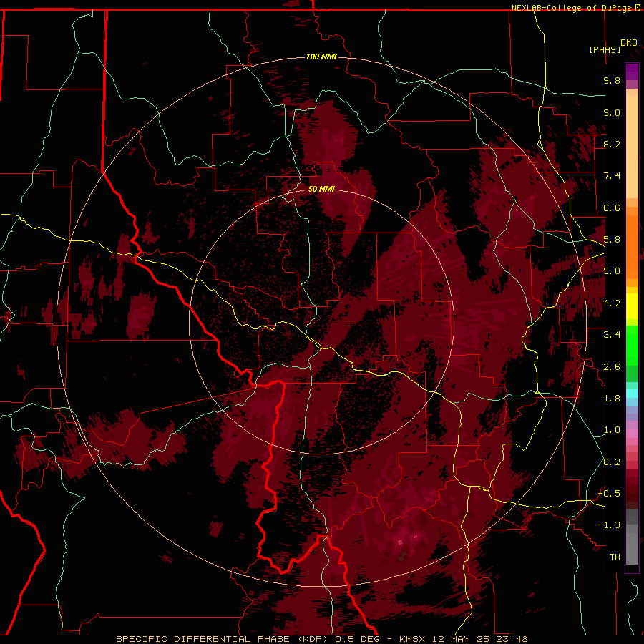This screenshot has width=644, height=644.
Task: Select the 0.2 scale value
Action: [612, 462]
